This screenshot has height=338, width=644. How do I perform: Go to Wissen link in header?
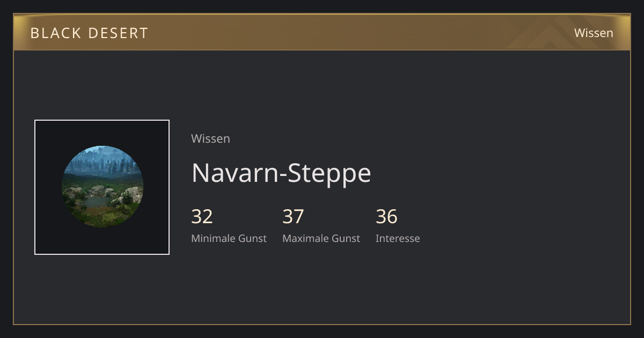click(594, 33)
